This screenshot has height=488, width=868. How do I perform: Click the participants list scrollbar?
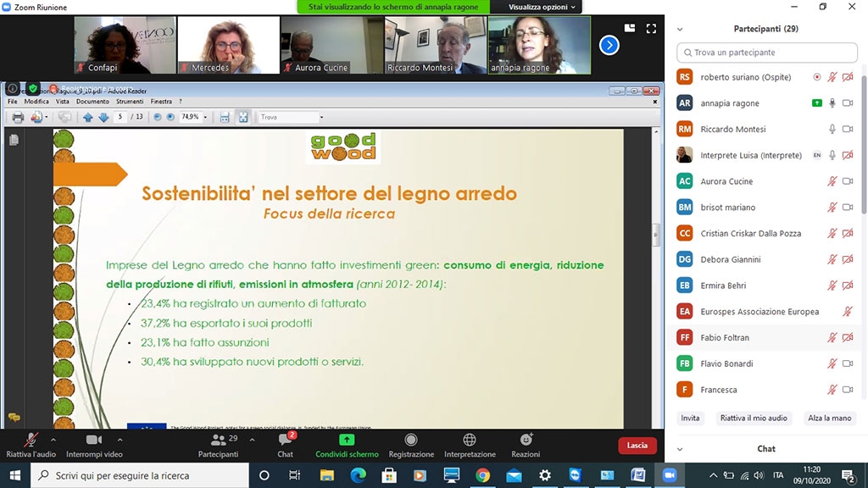point(864,144)
